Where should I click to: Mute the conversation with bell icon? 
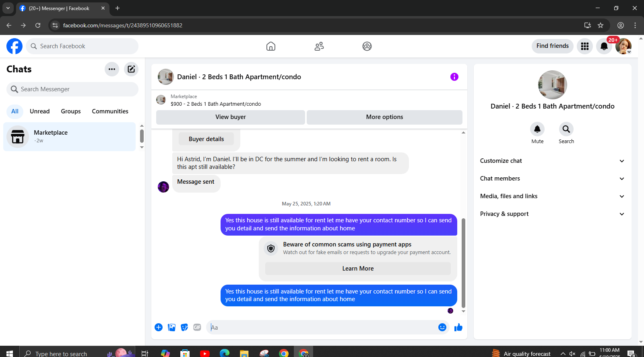pos(537,129)
